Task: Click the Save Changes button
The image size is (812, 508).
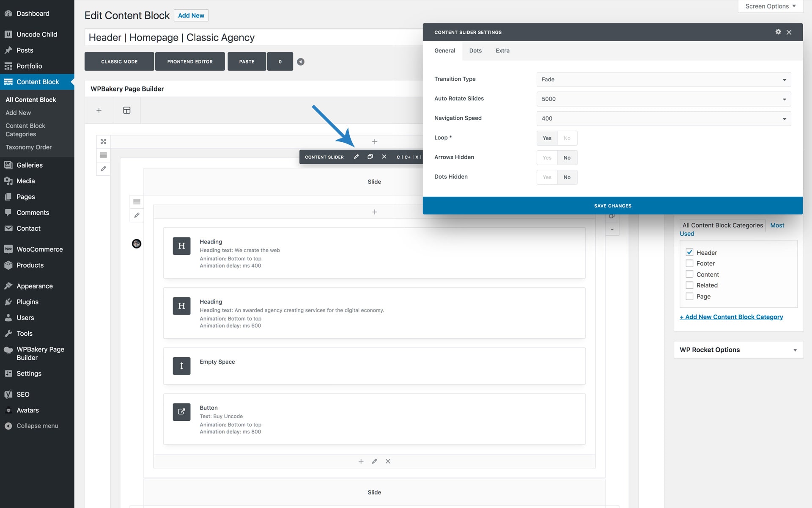Action: point(612,206)
